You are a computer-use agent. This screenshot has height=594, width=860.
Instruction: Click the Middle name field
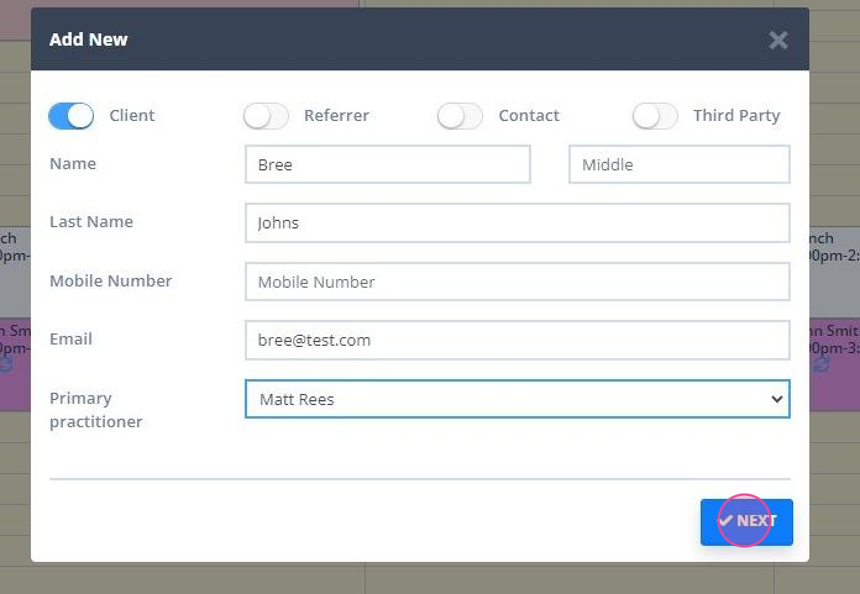[678, 164]
